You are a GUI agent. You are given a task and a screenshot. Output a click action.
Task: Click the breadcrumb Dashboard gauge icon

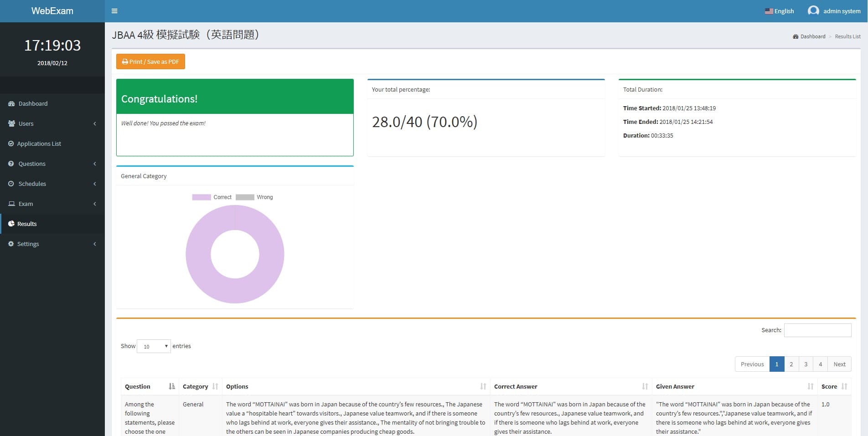coord(796,36)
